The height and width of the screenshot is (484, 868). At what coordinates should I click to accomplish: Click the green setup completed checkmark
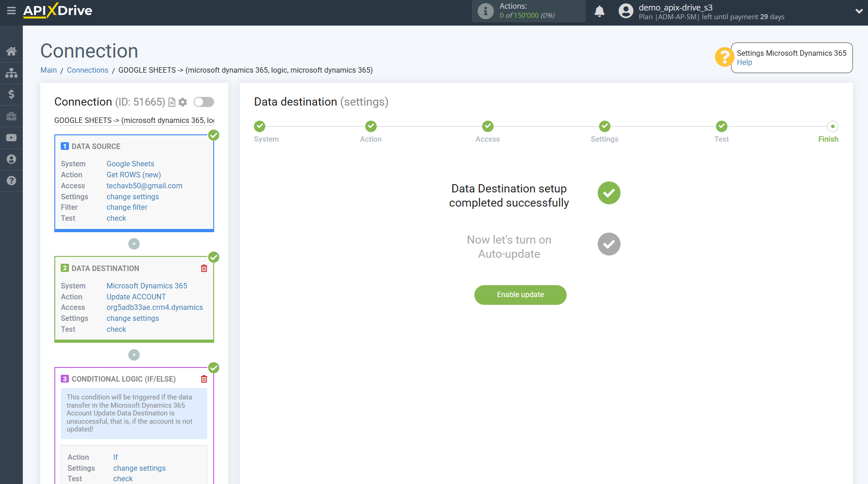609,193
